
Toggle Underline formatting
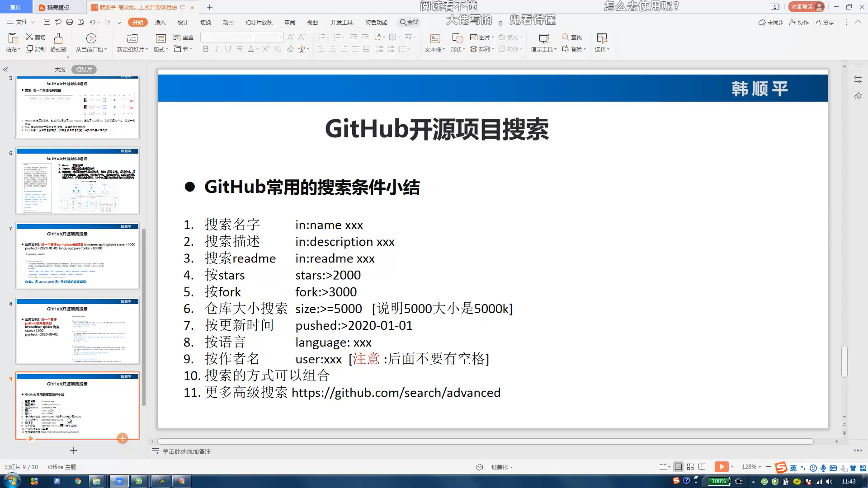[x=228, y=49]
